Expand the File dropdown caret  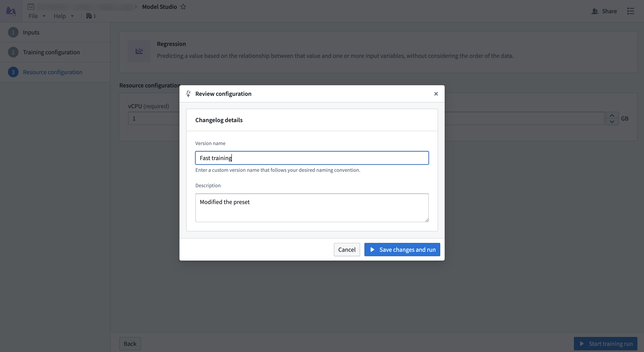coord(44,16)
